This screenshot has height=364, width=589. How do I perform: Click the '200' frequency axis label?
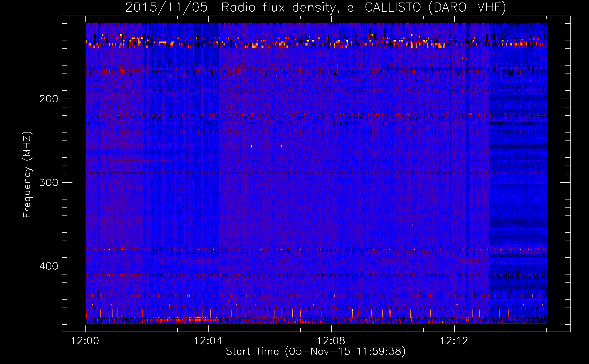(49, 99)
